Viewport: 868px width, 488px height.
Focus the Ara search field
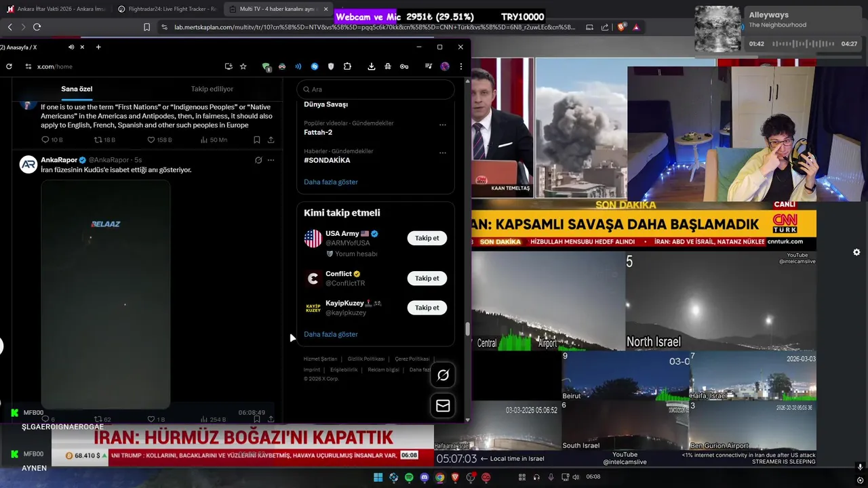376,89
